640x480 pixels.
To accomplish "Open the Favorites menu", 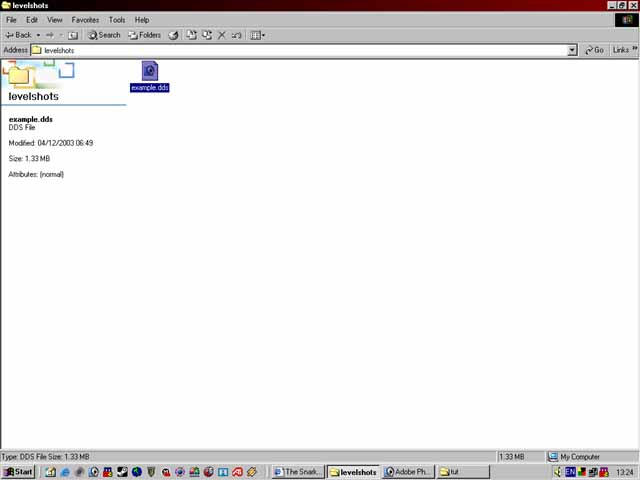I will (85, 20).
